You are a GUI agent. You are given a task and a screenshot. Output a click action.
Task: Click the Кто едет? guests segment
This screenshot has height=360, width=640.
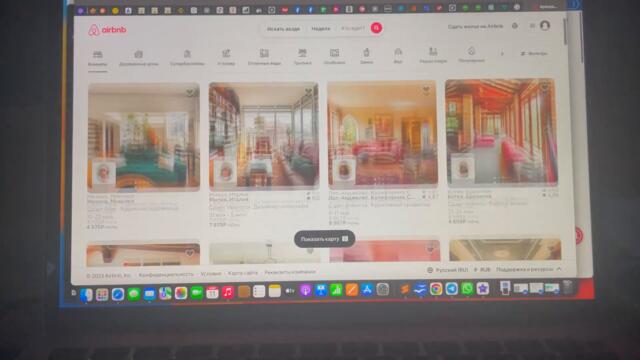tap(352, 28)
